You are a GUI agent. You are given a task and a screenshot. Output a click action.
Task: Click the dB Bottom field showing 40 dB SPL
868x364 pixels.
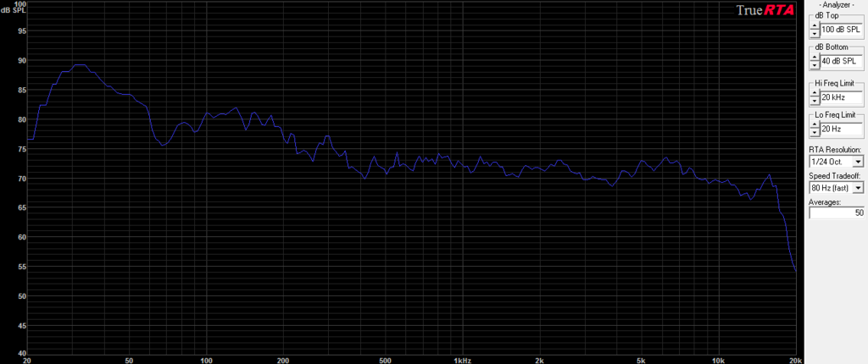840,61
